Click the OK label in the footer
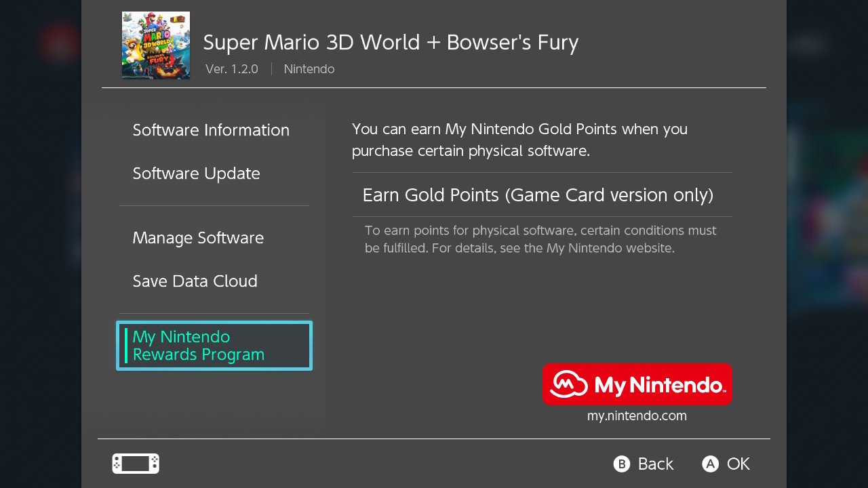 pyautogui.click(x=738, y=464)
